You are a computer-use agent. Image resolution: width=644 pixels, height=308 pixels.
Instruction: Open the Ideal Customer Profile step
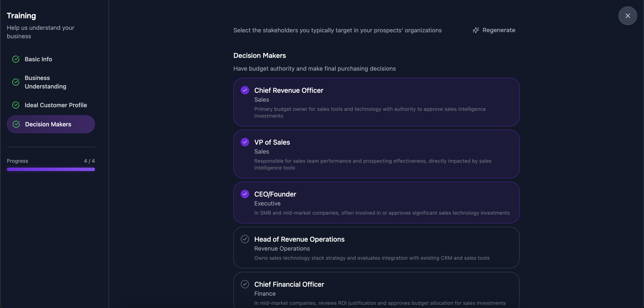tap(56, 105)
